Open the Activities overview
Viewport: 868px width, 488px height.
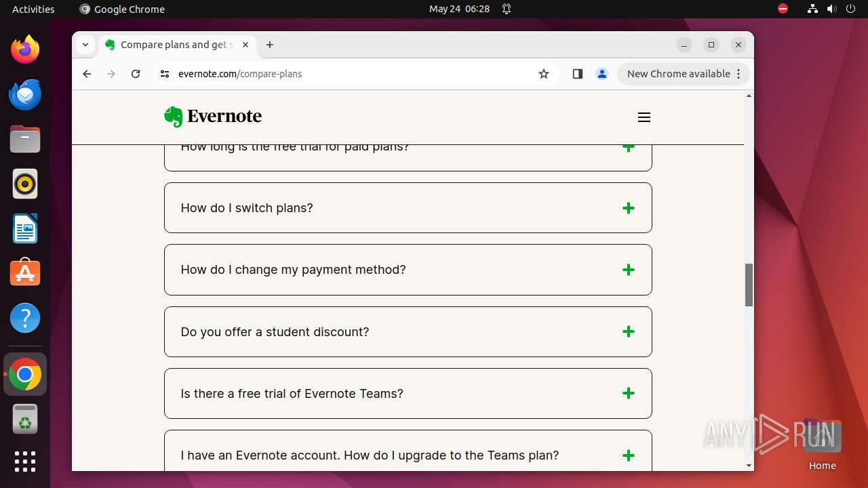pyautogui.click(x=33, y=9)
